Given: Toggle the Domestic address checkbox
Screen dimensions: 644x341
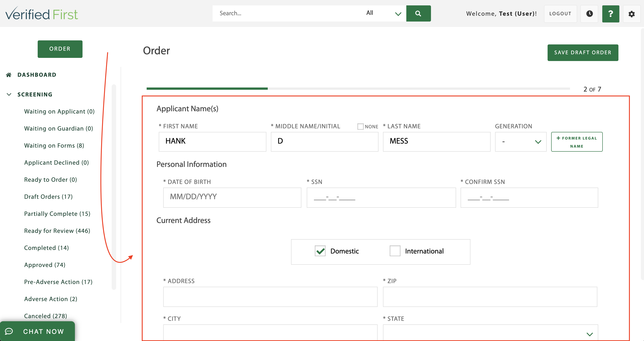Looking at the screenshot, I should point(320,251).
